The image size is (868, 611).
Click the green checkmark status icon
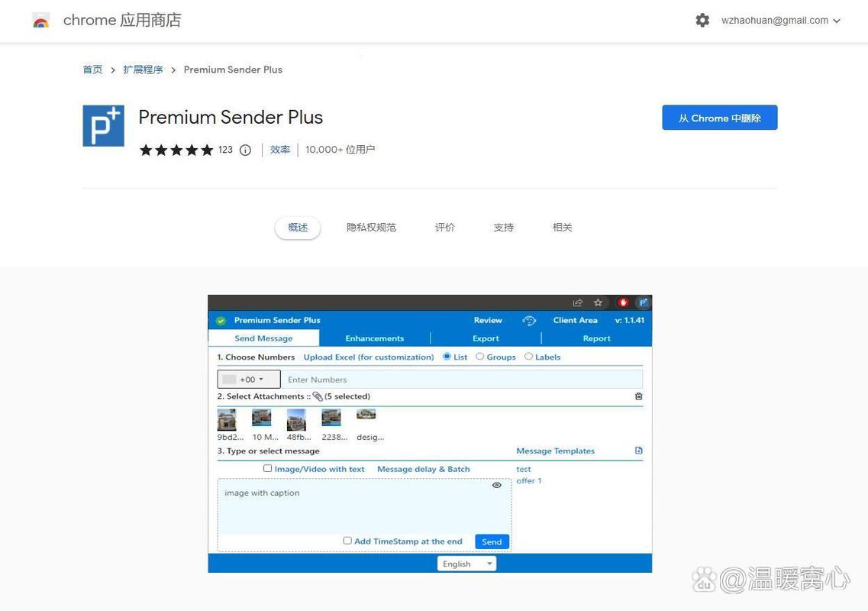pos(221,321)
